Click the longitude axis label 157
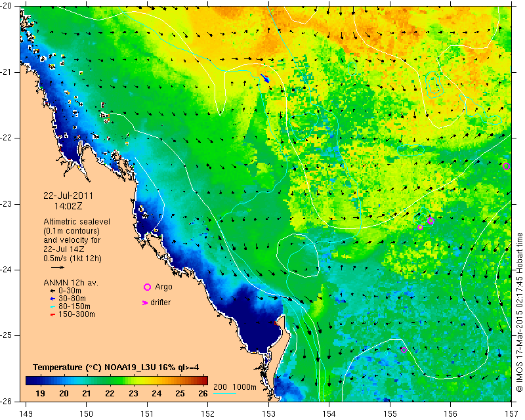 [x=512, y=413]
